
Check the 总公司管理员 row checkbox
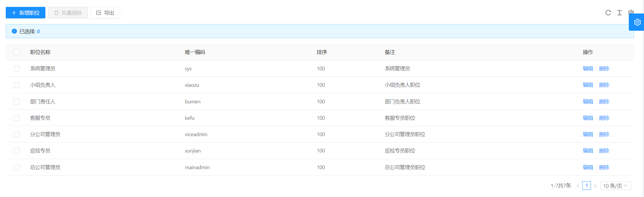[17, 167]
